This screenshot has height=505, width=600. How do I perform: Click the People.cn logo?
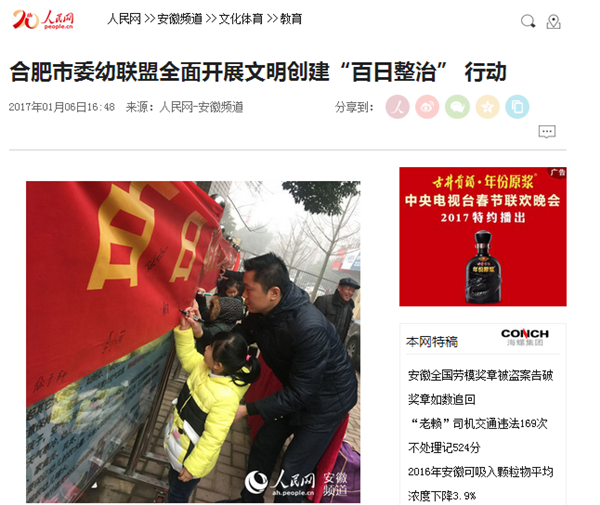43,20
